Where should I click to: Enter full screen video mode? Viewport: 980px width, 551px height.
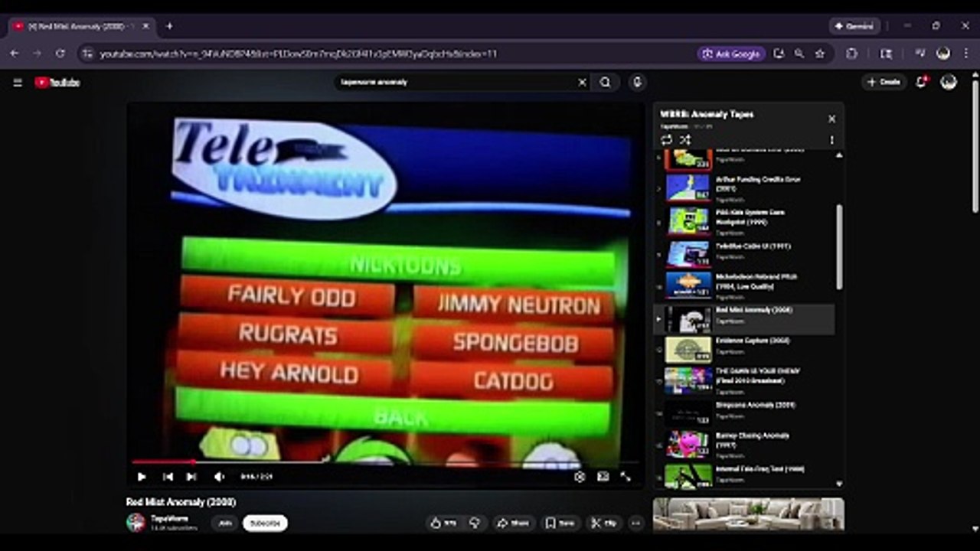coord(626,477)
